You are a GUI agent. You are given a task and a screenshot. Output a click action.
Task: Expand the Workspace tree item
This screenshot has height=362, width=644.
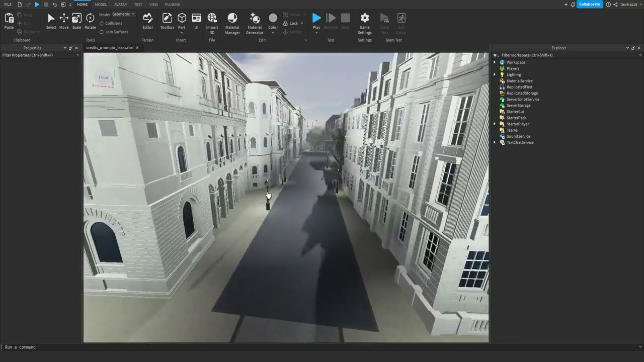click(x=495, y=62)
